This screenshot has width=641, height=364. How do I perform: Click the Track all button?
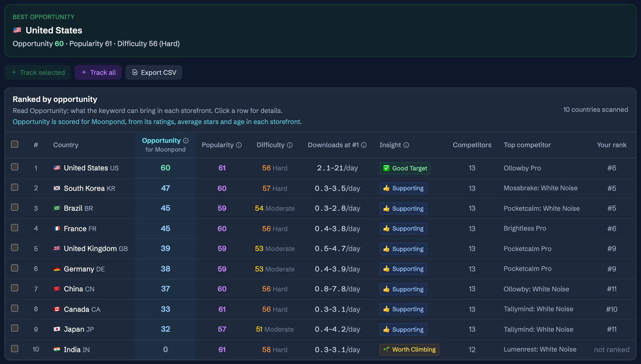click(x=98, y=72)
